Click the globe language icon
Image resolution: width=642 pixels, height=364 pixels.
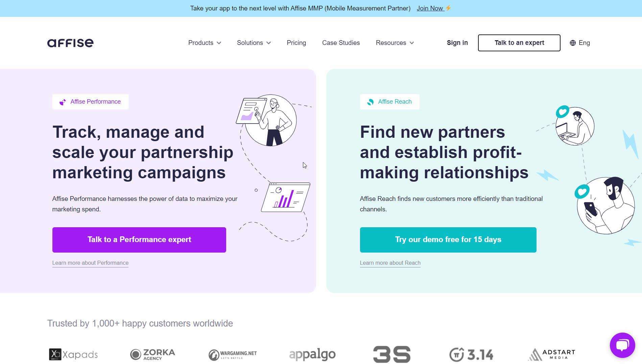[573, 43]
